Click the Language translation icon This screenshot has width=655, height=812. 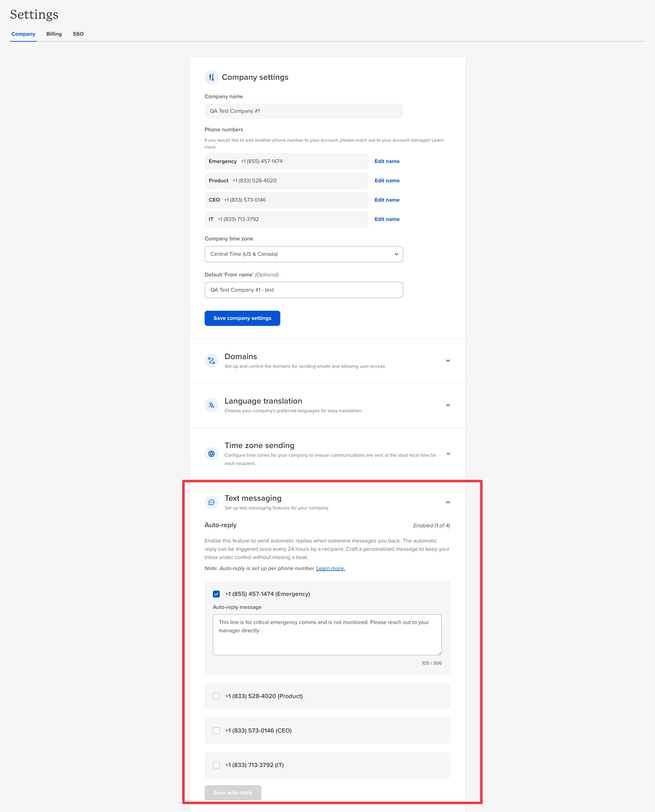point(211,405)
